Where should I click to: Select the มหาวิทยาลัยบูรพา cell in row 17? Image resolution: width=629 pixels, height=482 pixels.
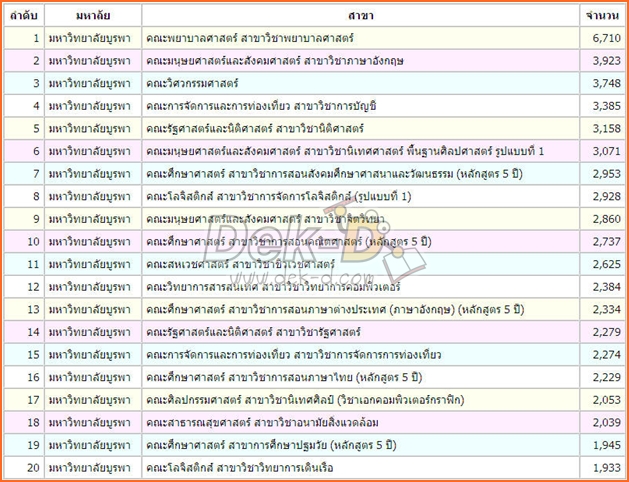[x=93, y=400]
